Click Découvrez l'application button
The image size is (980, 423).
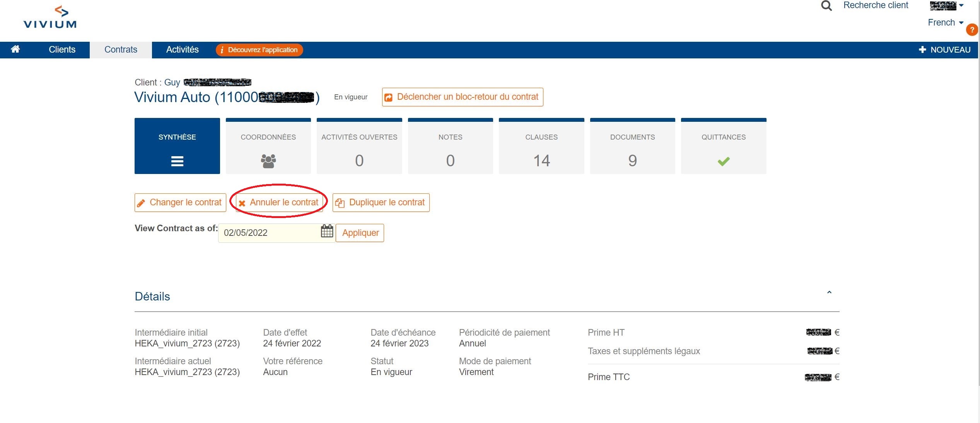click(x=259, y=50)
